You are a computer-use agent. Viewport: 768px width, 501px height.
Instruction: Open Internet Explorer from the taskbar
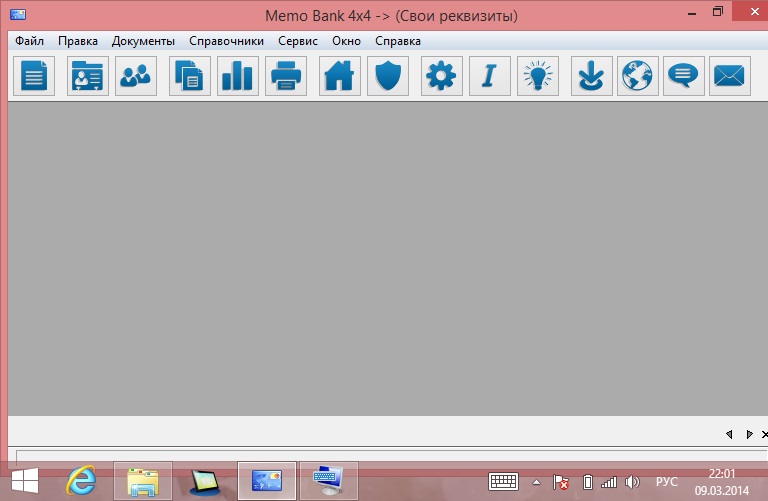point(81,481)
